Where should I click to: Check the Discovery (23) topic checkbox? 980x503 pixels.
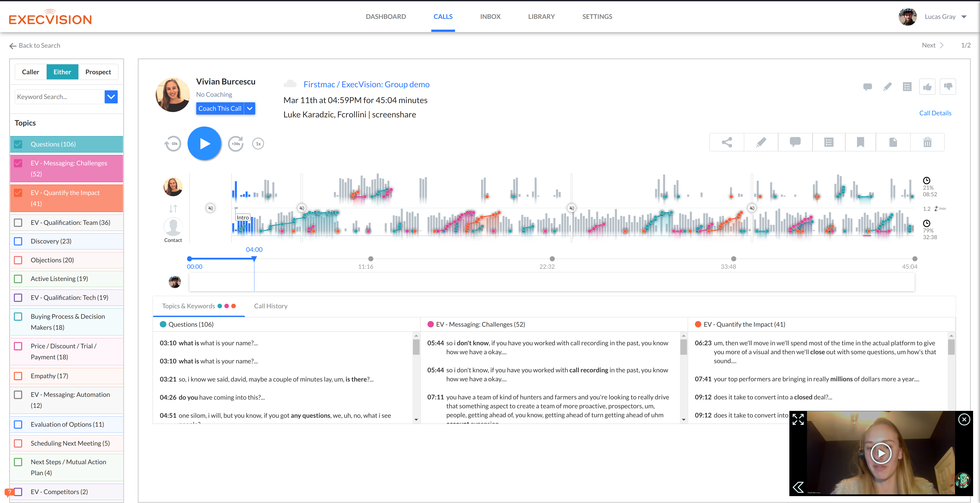(18, 241)
